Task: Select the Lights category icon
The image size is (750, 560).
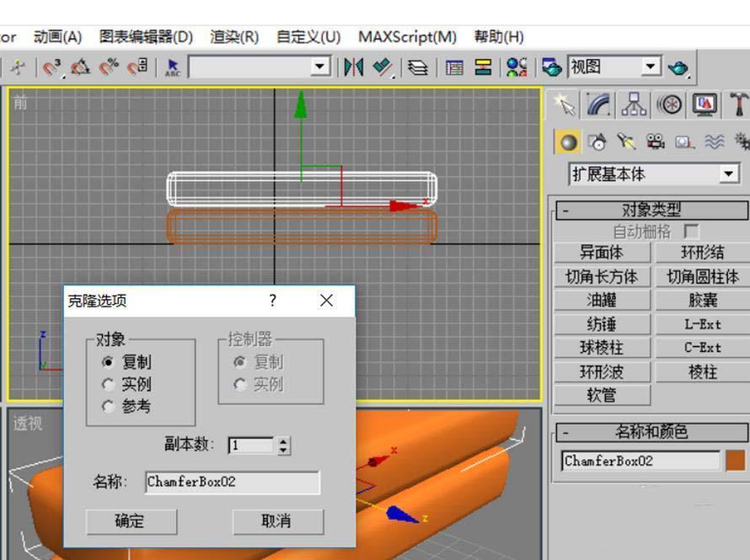Action: coord(626,142)
